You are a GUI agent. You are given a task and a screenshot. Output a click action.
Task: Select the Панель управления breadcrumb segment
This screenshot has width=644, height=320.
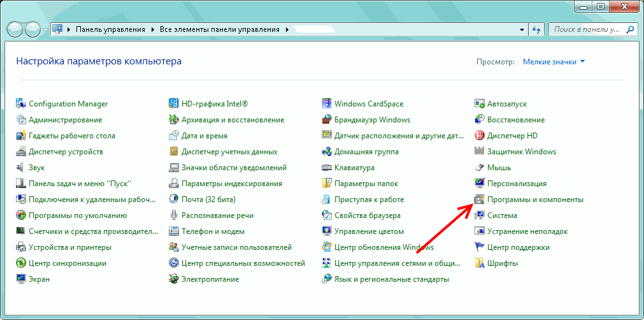[111, 29]
